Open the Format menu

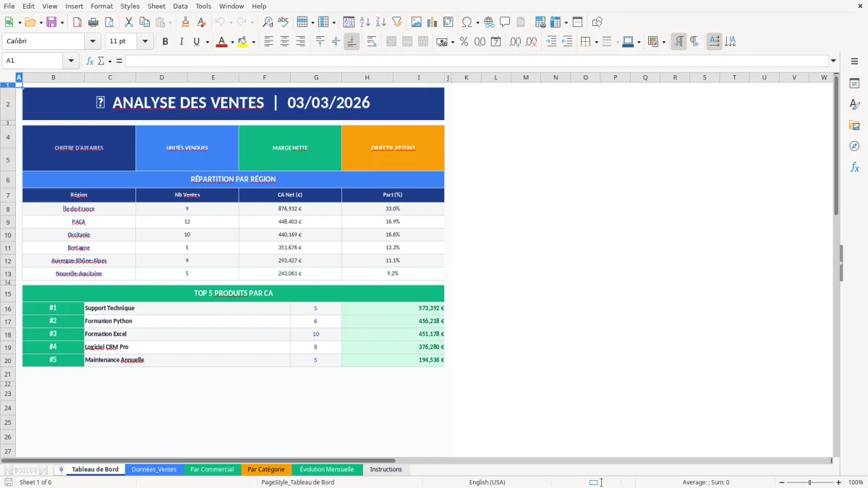(x=101, y=6)
